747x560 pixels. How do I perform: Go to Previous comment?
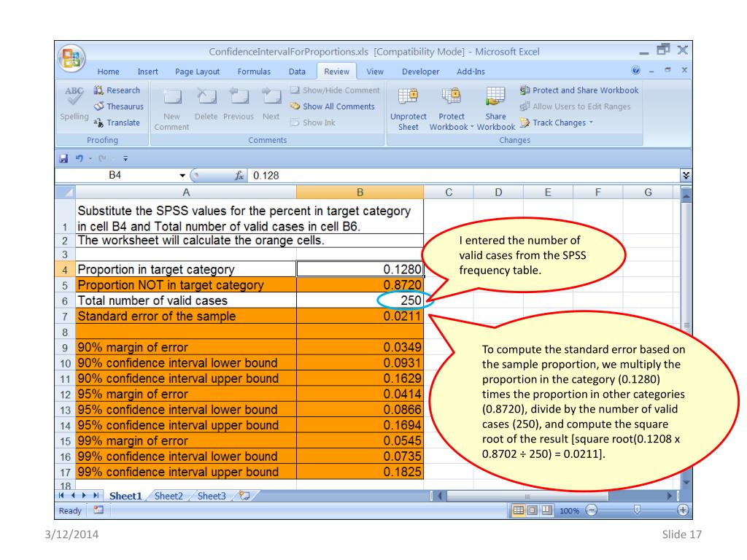pos(239,104)
